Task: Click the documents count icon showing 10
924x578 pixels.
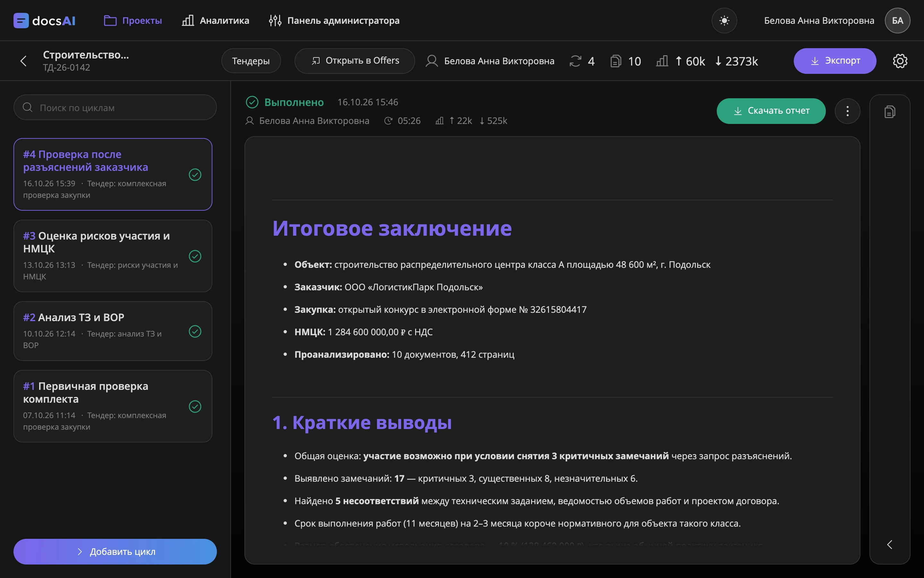Action: pos(615,61)
